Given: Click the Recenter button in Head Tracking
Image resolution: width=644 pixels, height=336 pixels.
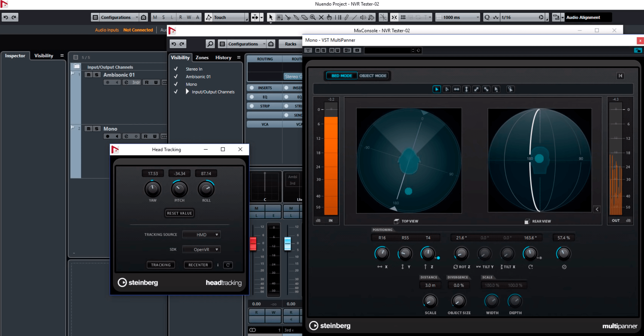Looking at the screenshot, I should (198, 265).
